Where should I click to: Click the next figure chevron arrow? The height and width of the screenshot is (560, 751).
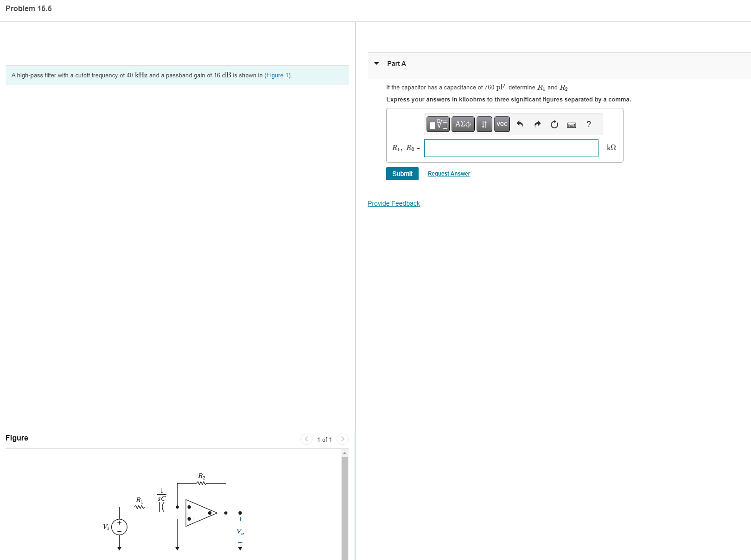[342, 439]
